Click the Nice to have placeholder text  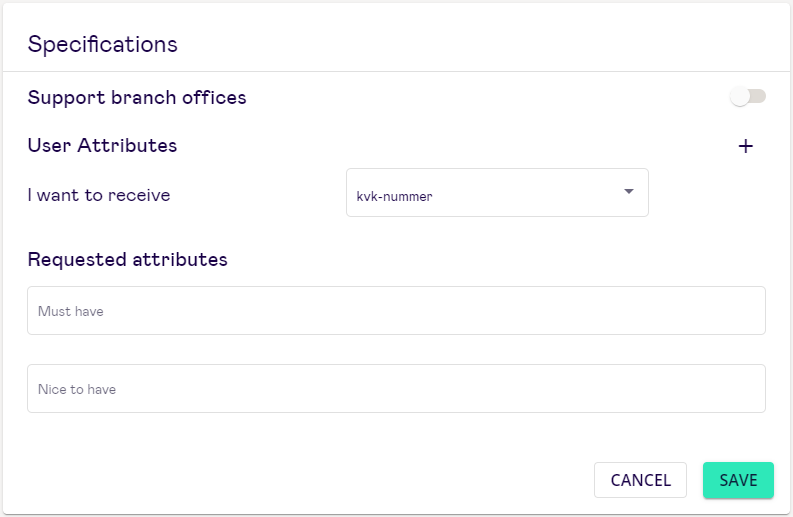(x=77, y=390)
